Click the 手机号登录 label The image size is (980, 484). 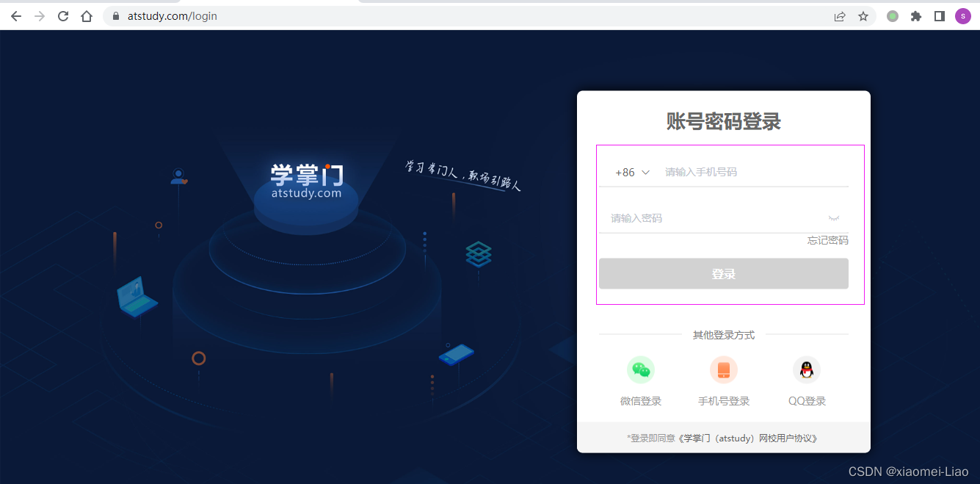724,401
